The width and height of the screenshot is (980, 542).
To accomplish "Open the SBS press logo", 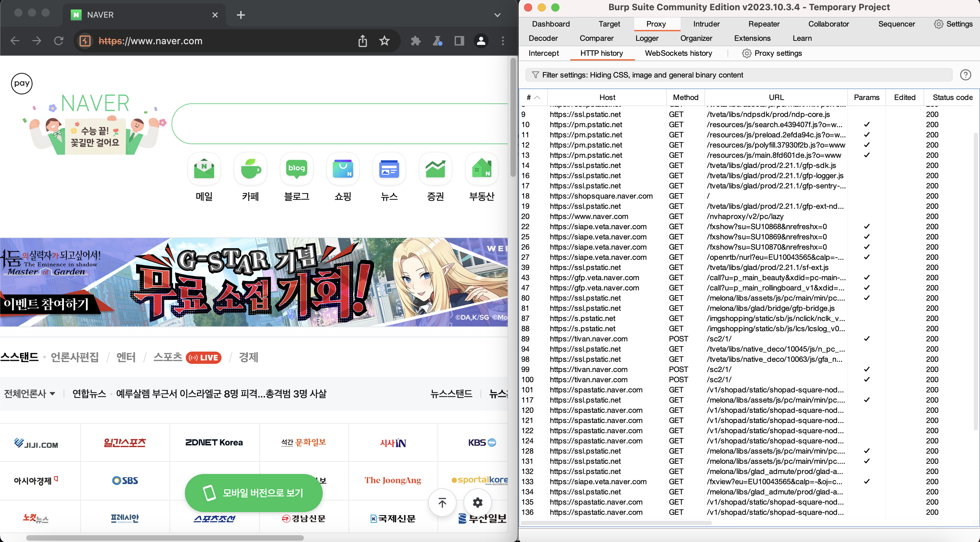I will click(125, 480).
